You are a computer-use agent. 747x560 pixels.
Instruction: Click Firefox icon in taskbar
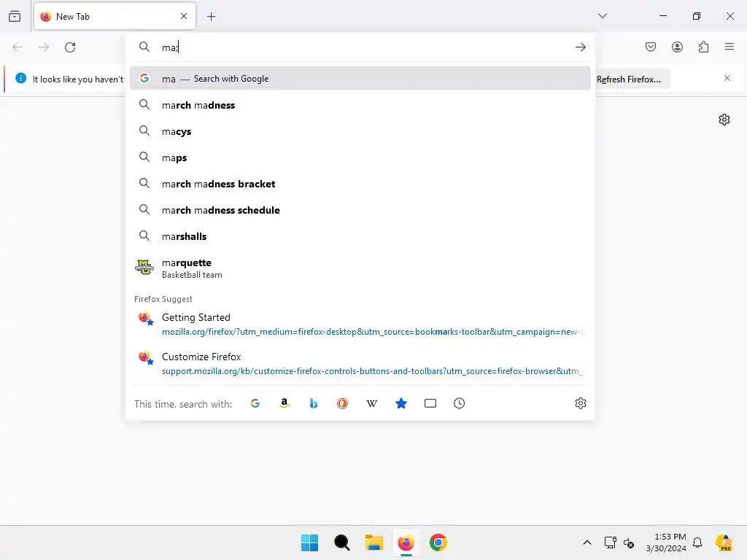pyautogui.click(x=406, y=542)
